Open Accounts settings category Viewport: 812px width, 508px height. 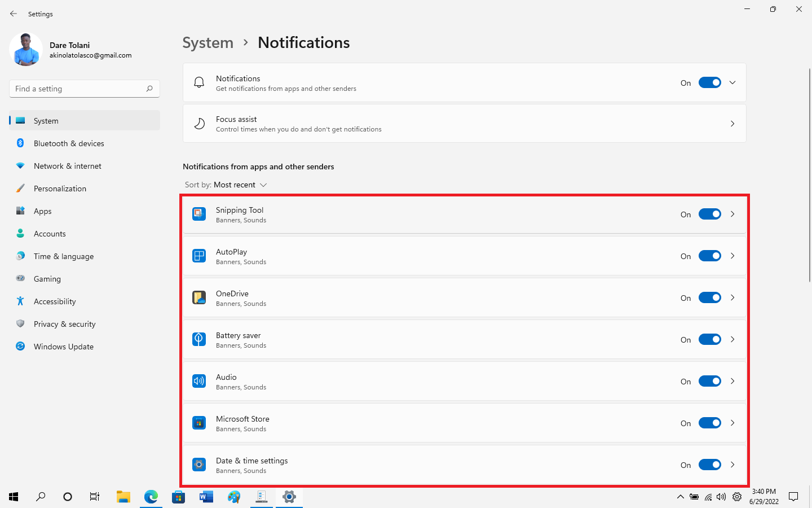(85, 234)
